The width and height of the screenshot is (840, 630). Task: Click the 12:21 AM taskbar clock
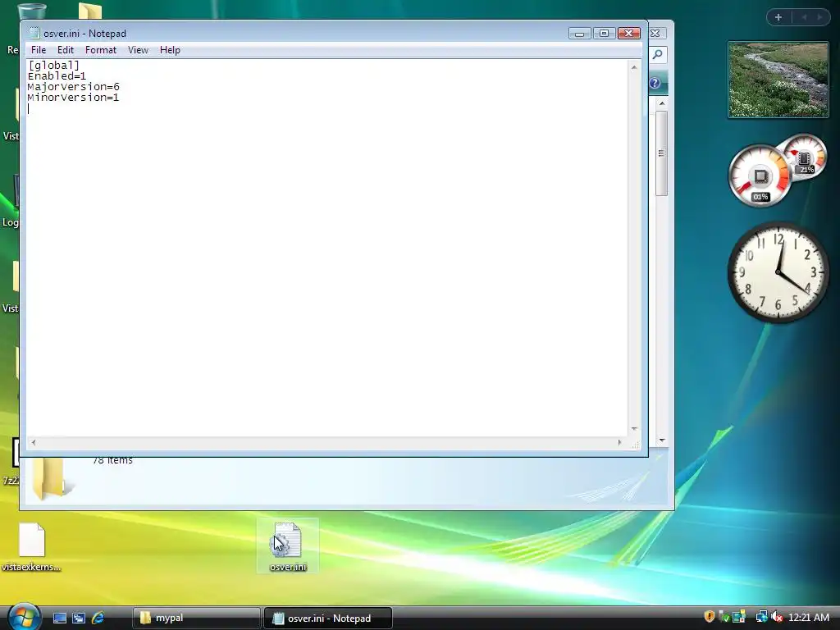tap(808, 618)
